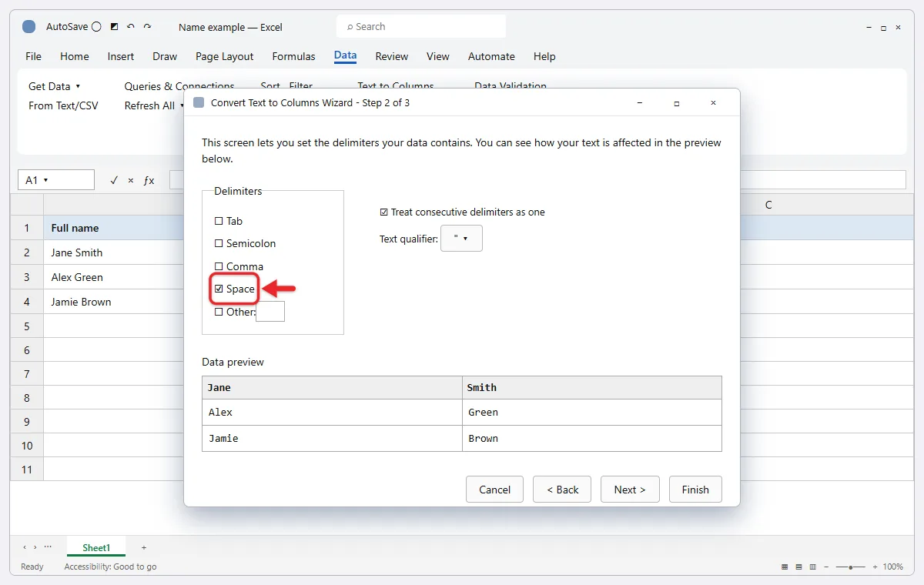Click the Search box in title bar
Screen dimensions: 924x585
[x=421, y=26]
